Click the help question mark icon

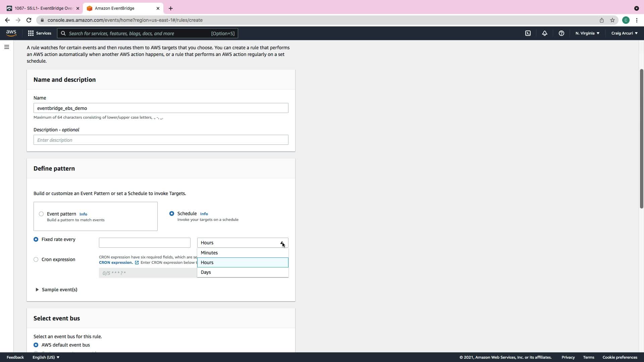point(561,33)
